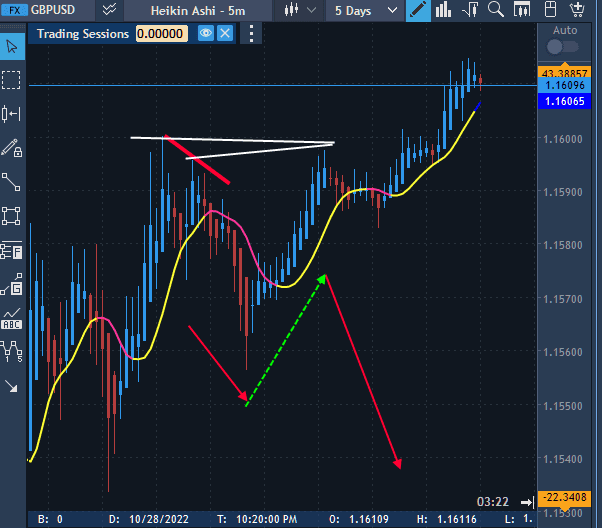Click the 0.00000 Trading Sessions value field
Image resolution: width=602 pixels, height=528 pixels.
[x=162, y=34]
